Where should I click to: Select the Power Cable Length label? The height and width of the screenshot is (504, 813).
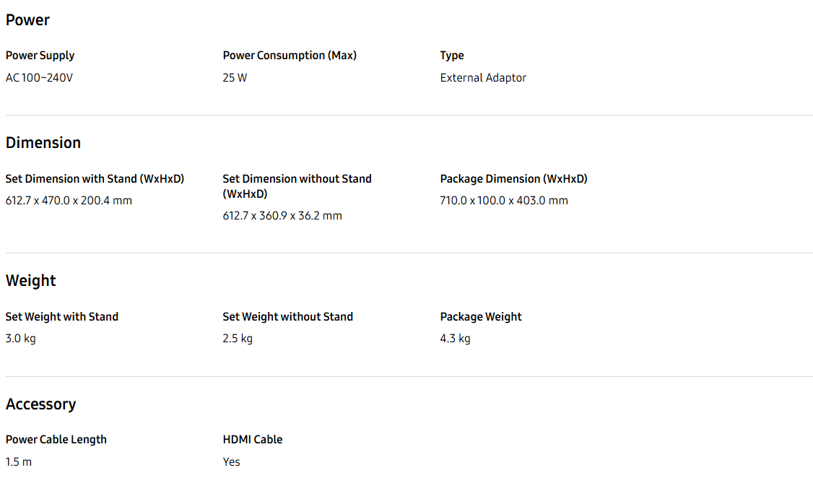(56, 440)
